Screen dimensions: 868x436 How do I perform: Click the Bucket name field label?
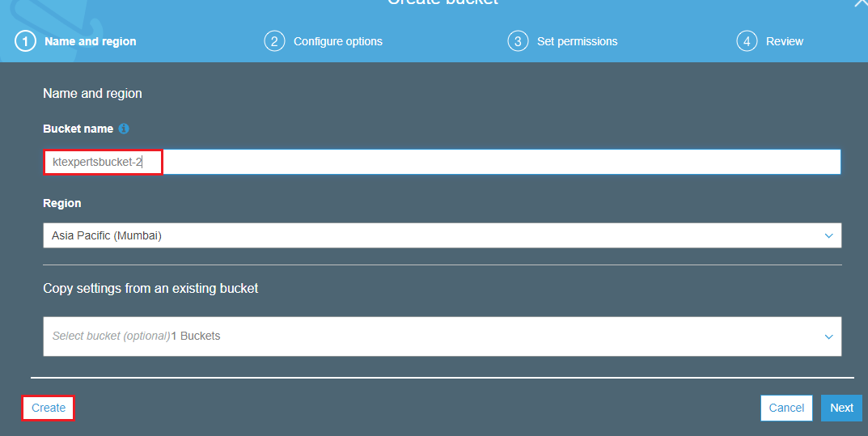coord(78,129)
